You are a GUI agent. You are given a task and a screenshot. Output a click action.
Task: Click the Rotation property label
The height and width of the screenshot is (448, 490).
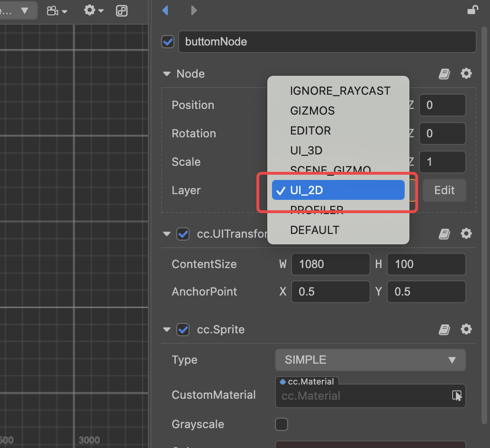194,134
